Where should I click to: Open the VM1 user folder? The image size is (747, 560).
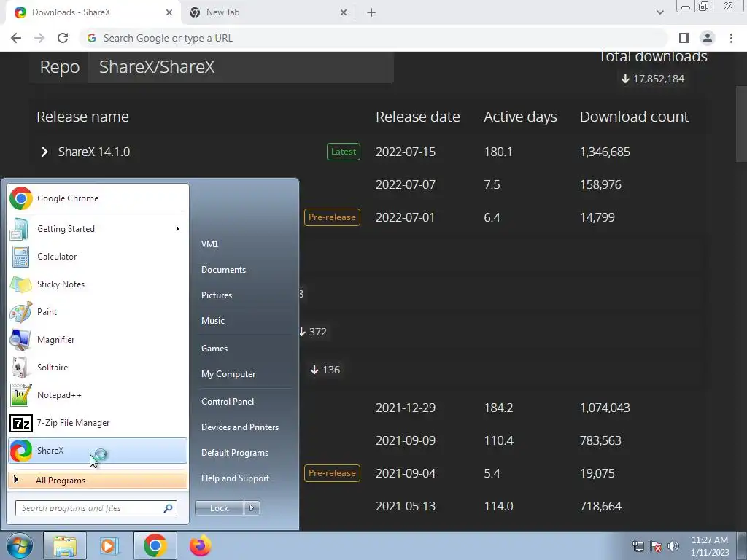209,244
